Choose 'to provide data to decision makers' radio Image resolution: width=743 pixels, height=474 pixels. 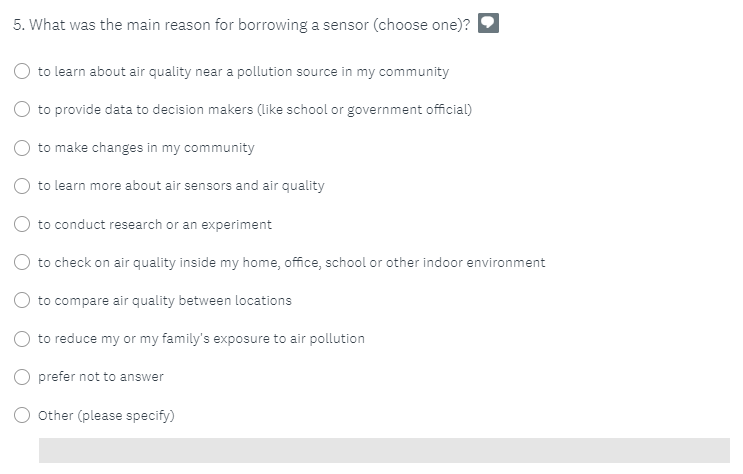click(23, 110)
